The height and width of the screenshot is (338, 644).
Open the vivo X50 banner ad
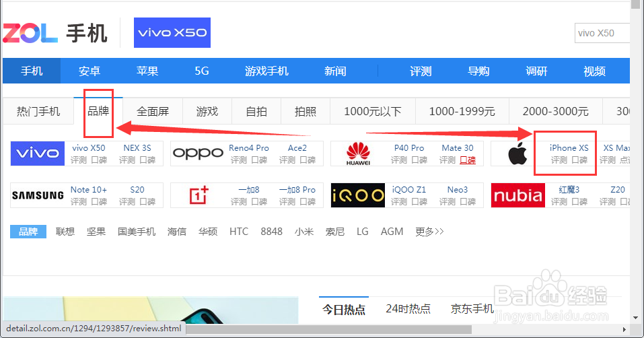point(172,32)
